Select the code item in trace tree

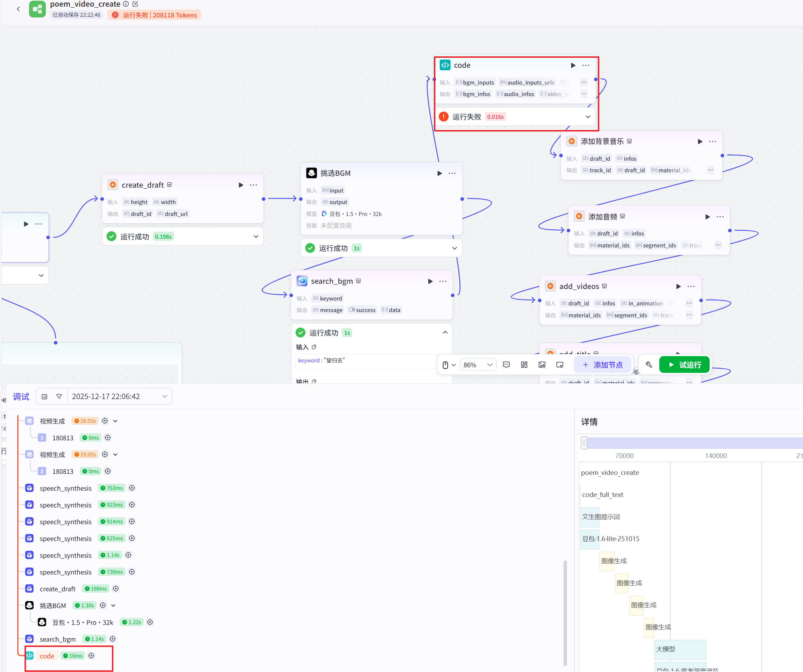(x=47, y=656)
